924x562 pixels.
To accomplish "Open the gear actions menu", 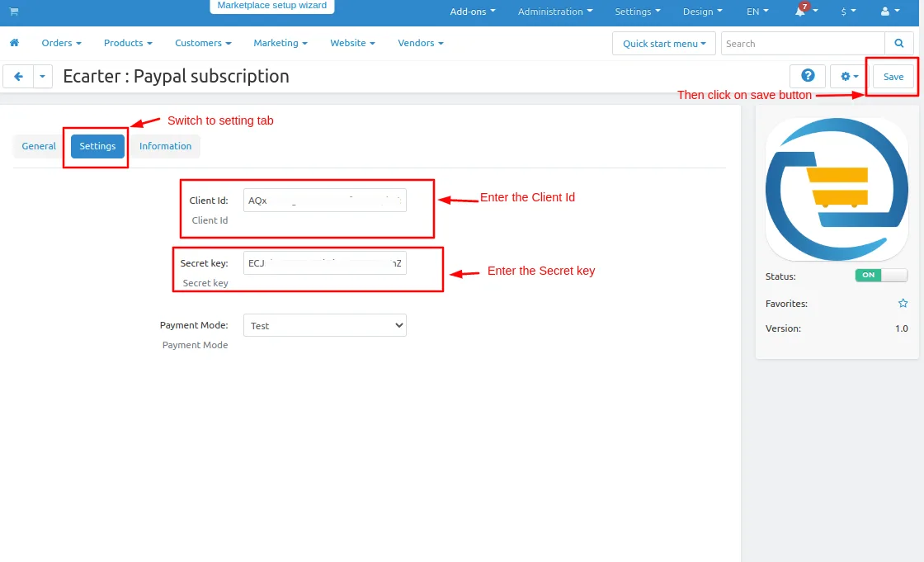I will click(849, 77).
